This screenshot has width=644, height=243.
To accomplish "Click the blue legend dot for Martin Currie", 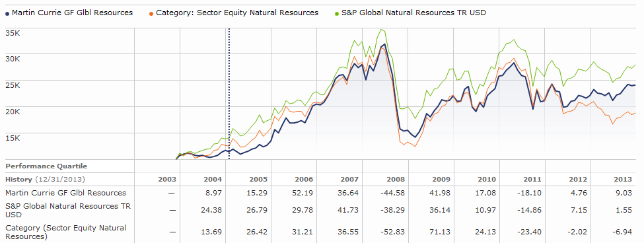I will tap(7, 14).
